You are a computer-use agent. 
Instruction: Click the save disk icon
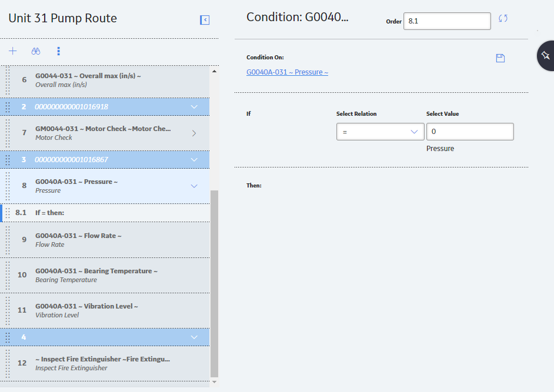point(500,58)
